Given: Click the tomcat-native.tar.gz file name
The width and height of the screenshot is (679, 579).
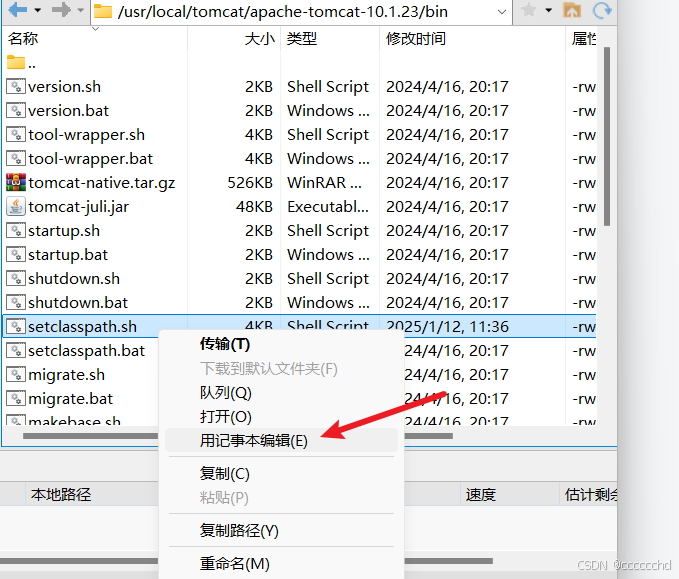Looking at the screenshot, I should [102, 183].
